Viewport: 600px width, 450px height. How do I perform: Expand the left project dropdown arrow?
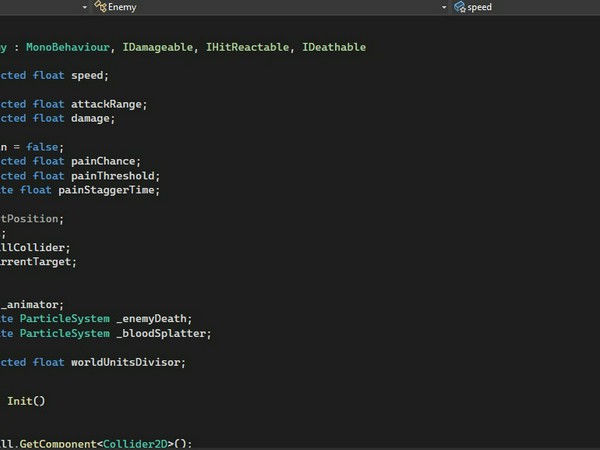85,7
